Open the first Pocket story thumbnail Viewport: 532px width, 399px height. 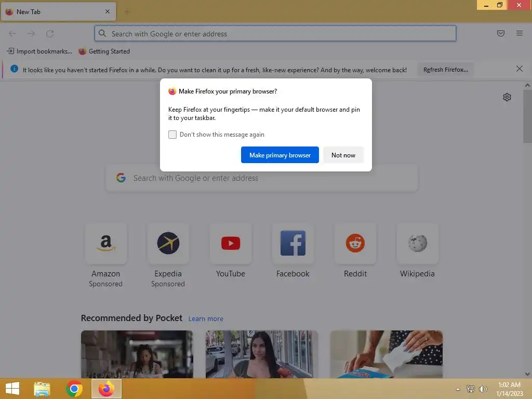click(x=137, y=354)
